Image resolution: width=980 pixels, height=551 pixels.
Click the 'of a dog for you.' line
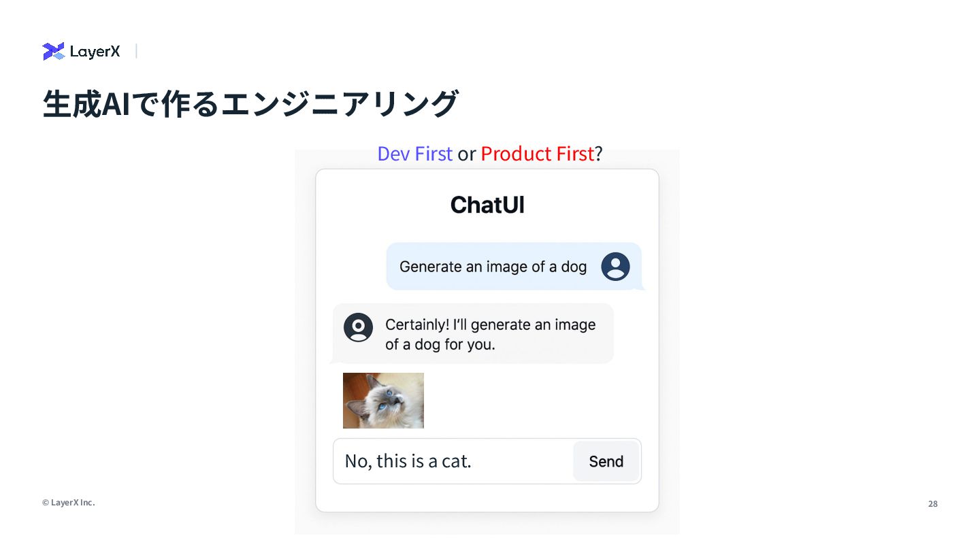[440, 344]
